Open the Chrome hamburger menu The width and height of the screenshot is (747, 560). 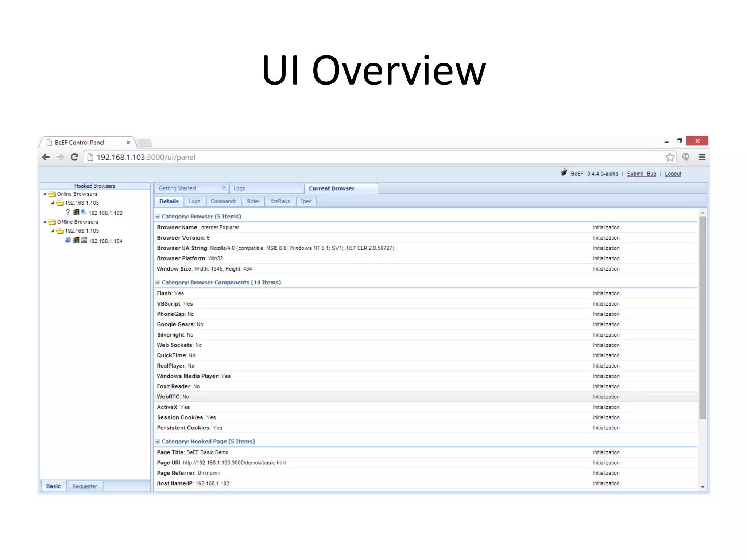click(x=702, y=157)
